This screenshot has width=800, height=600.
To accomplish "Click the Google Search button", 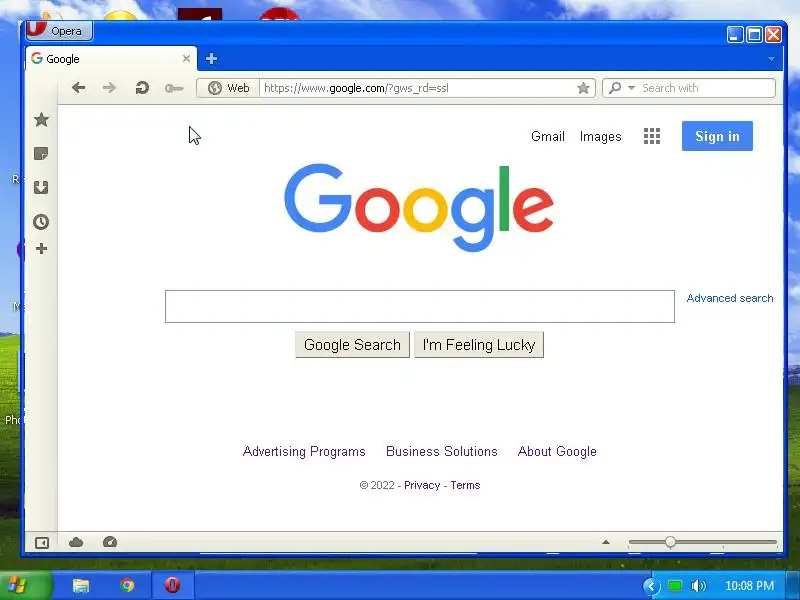I will click(x=352, y=345).
